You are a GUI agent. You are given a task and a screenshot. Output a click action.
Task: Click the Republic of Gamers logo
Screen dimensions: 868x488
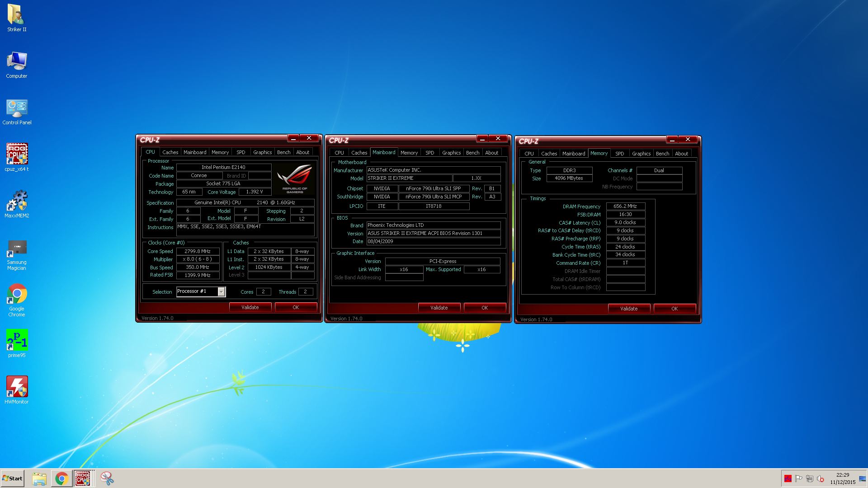[294, 179]
